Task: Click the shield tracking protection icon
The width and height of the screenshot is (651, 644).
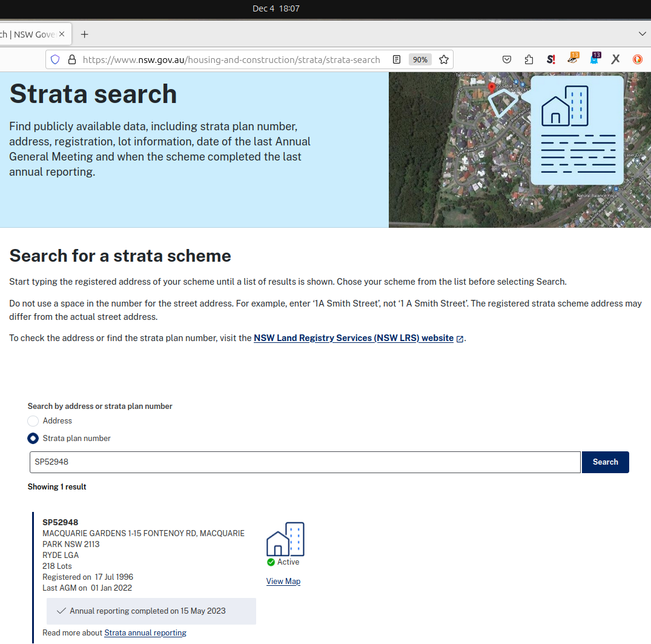Action: click(x=55, y=59)
